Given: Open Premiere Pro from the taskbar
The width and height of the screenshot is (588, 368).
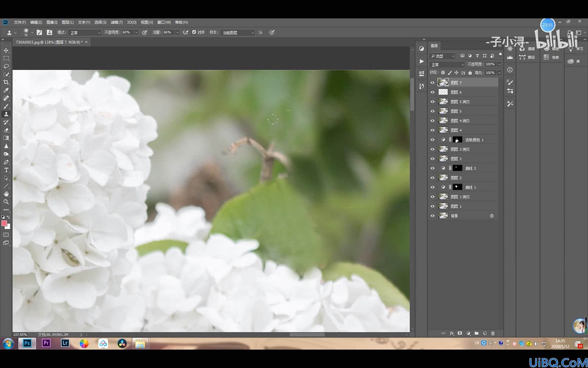Looking at the screenshot, I should pos(46,343).
